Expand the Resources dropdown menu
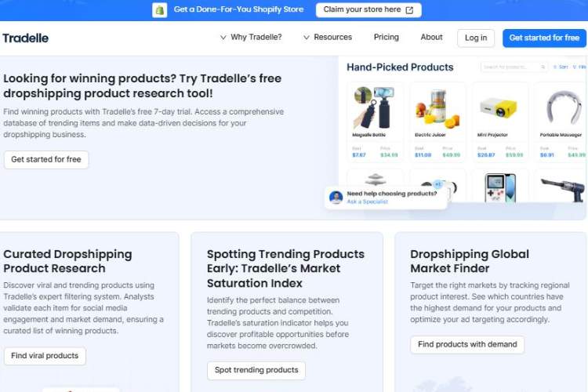The width and height of the screenshot is (588, 392). [x=328, y=38]
